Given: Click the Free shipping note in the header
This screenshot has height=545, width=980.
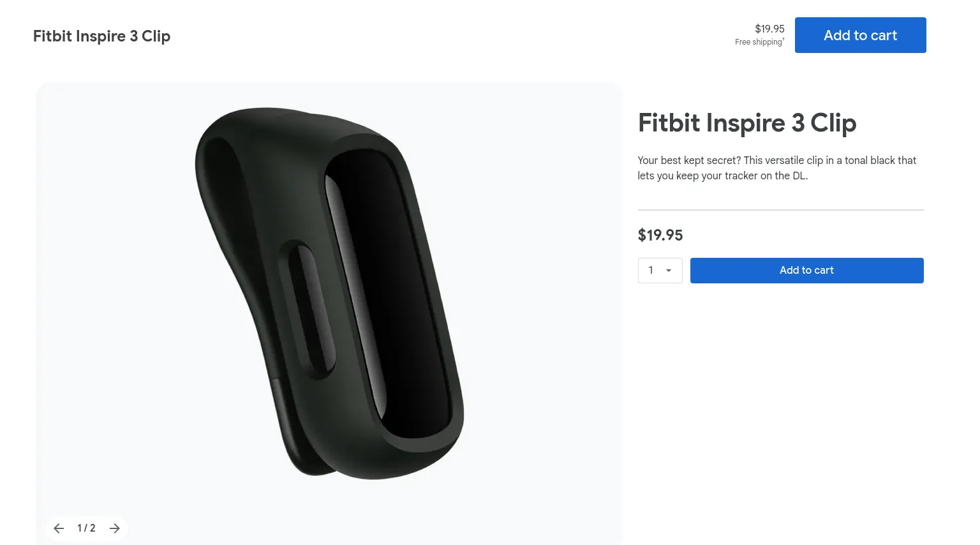Looking at the screenshot, I should tap(759, 42).
